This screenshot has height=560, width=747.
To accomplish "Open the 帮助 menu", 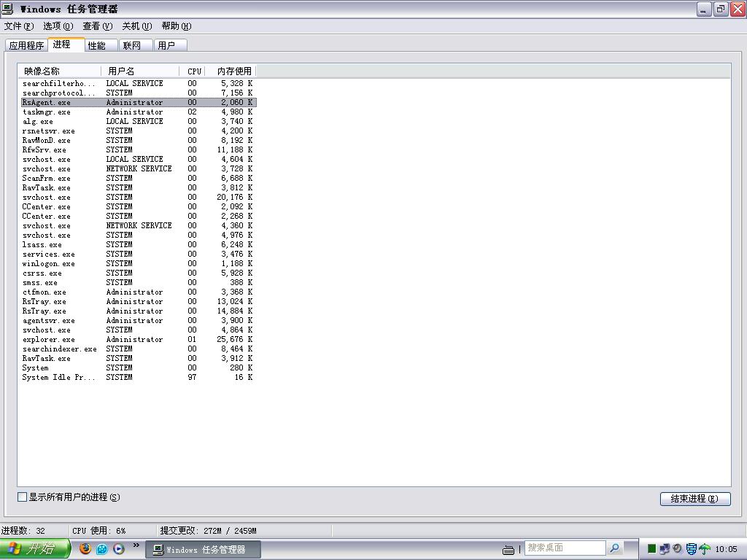I will tap(177, 26).
